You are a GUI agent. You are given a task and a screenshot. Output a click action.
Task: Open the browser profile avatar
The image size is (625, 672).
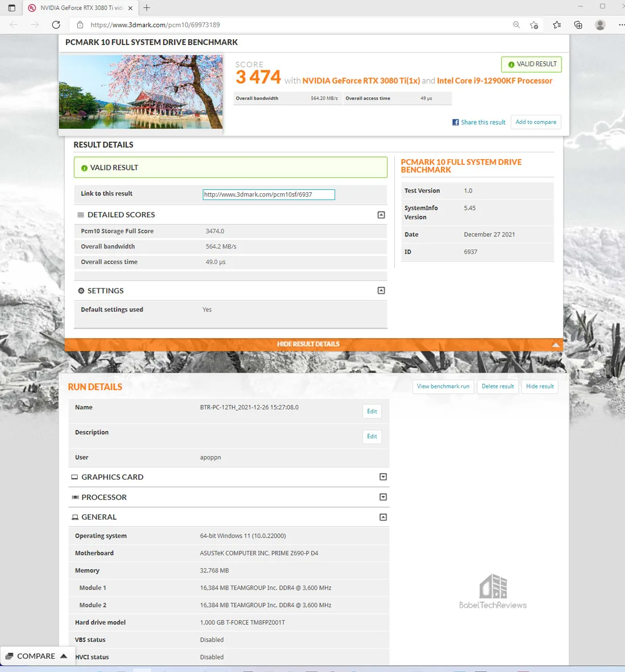tap(600, 25)
